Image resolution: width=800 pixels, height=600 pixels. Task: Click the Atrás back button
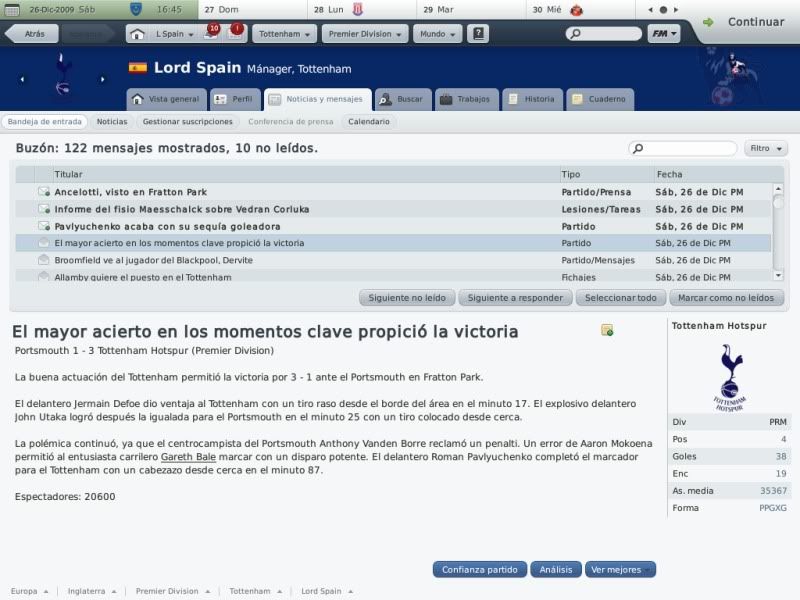pyautogui.click(x=32, y=34)
